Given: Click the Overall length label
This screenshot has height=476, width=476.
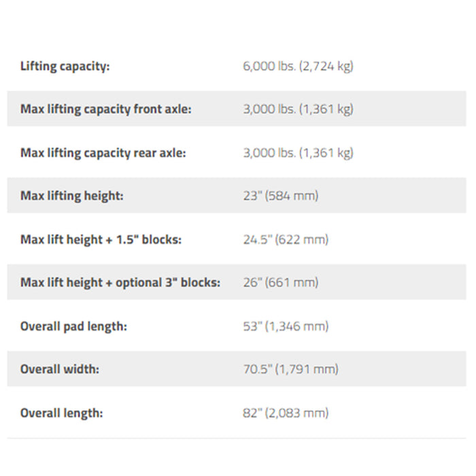Looking at the screenshot, I should tap(62, 413).
